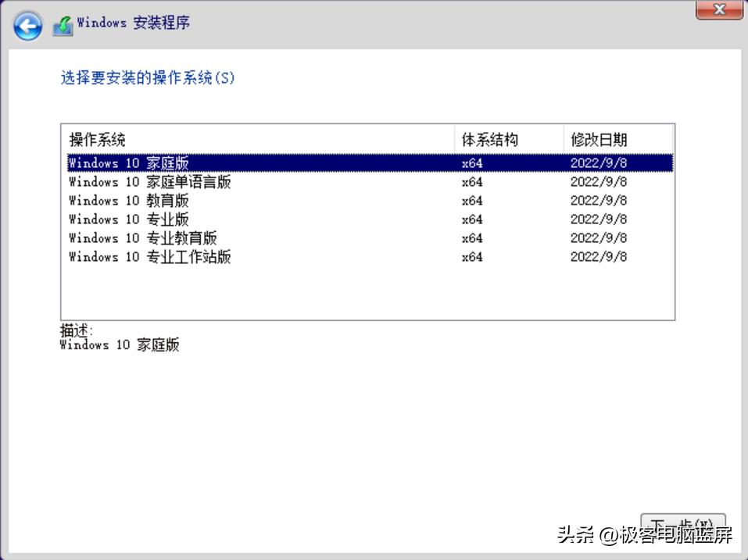Click the Windows Setup installer icon
The image size is (748, 560).
(x=63, y=26)
